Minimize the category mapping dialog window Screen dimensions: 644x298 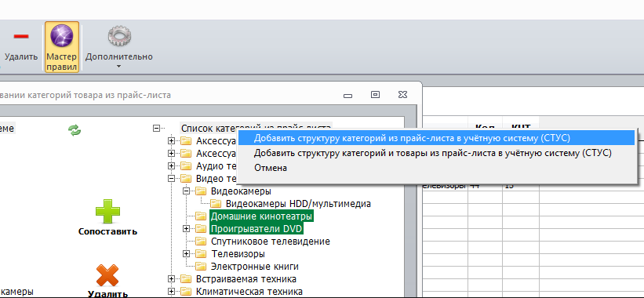[x=347, y=96]
